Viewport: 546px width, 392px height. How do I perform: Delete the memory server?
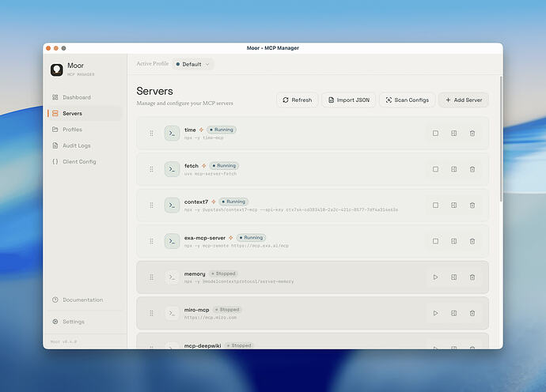point(472,277)
